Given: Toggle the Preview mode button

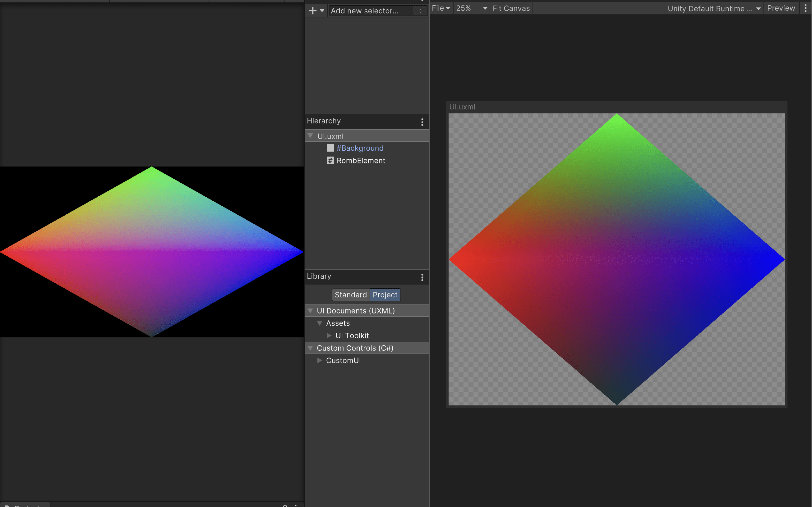Looking at the screenshot, I should (x=781, y=8).
